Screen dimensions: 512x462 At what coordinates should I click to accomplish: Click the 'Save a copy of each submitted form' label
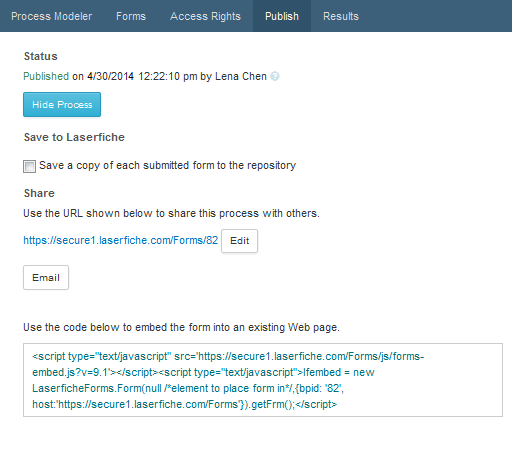click(x=167, y=165)
